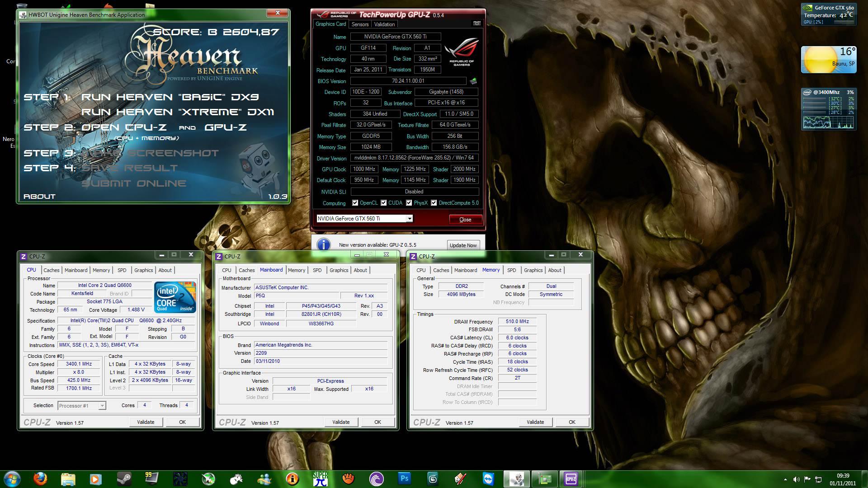Toggle the CUDA checkbox in GPU-Z
868x488 pixels.
(383, 203)
